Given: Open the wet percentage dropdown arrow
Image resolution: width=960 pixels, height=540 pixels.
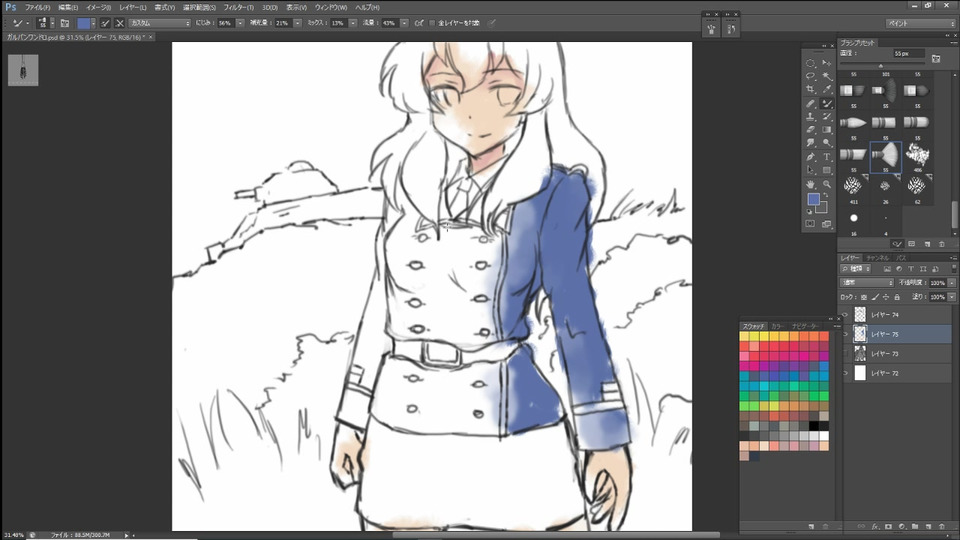Looking at the screenshot, I should pyautogui.click(x=240, y=23).
